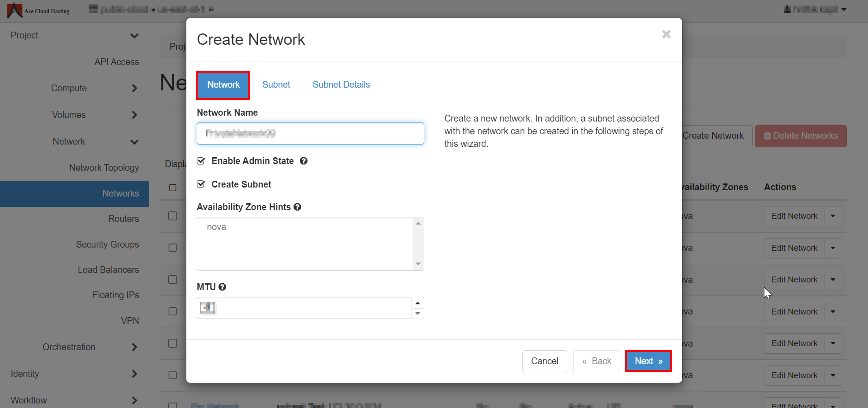Open the Subnet Details tab

[341, 84]
